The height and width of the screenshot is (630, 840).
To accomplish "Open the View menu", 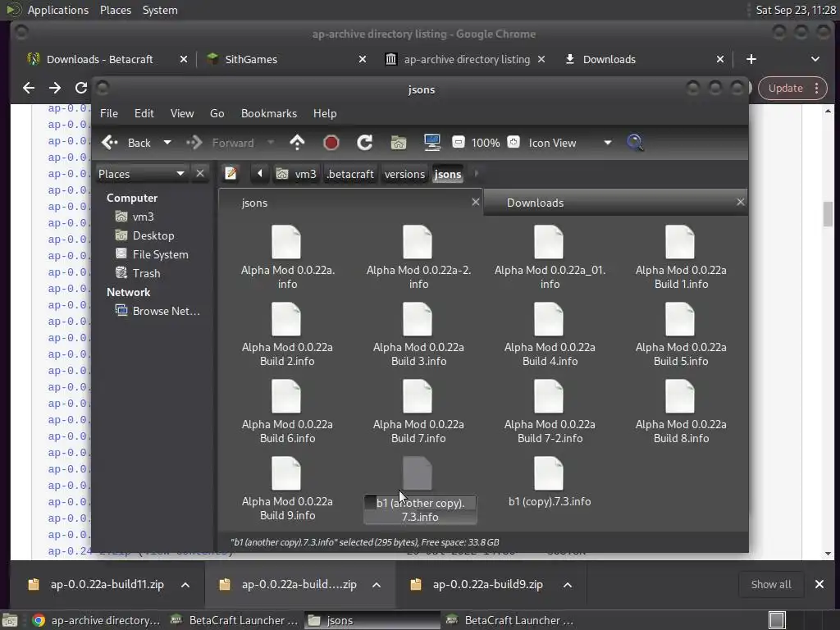I will click(181, 113).
